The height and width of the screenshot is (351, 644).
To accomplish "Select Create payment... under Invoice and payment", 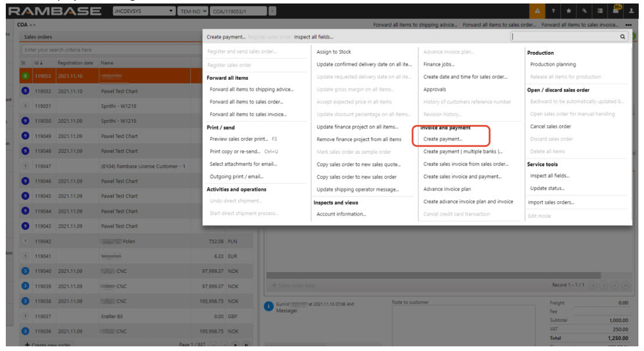I will coord(442,139).
